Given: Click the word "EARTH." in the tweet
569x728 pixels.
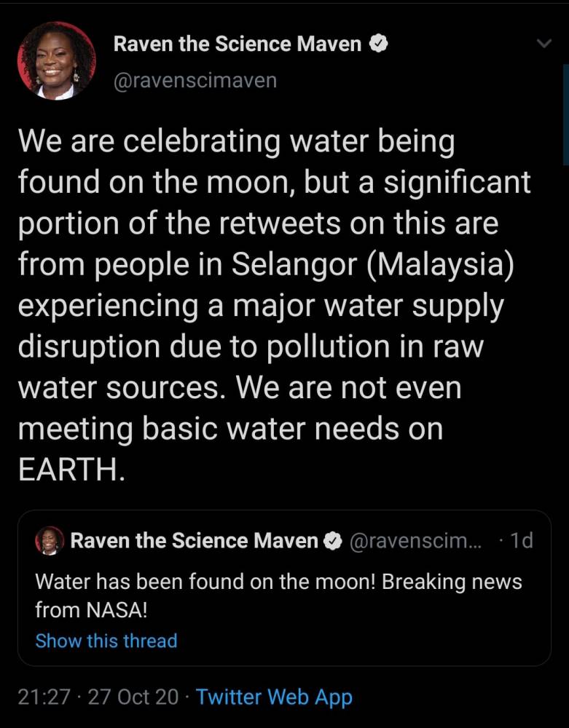Looking at the screenshot, I should coord(71,470).
